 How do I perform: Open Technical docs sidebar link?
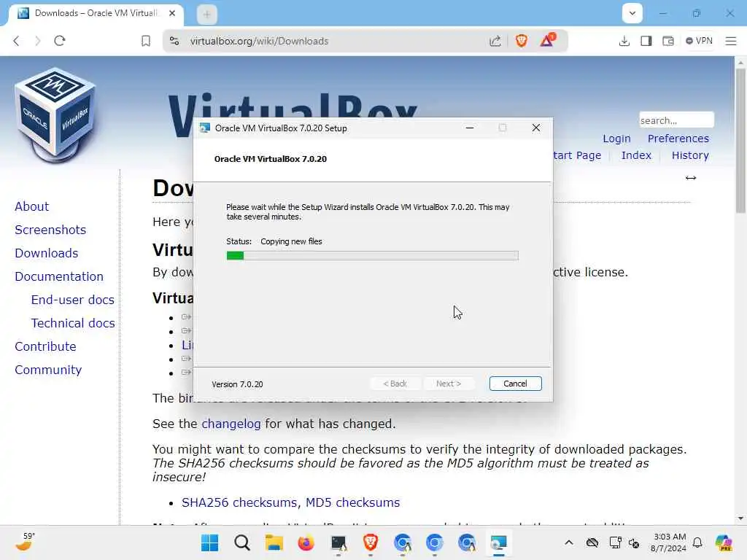[x=73, y=323]
